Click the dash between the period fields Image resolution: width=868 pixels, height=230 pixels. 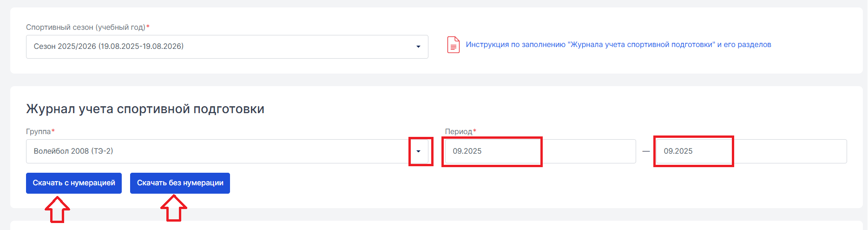click(645, 151)
